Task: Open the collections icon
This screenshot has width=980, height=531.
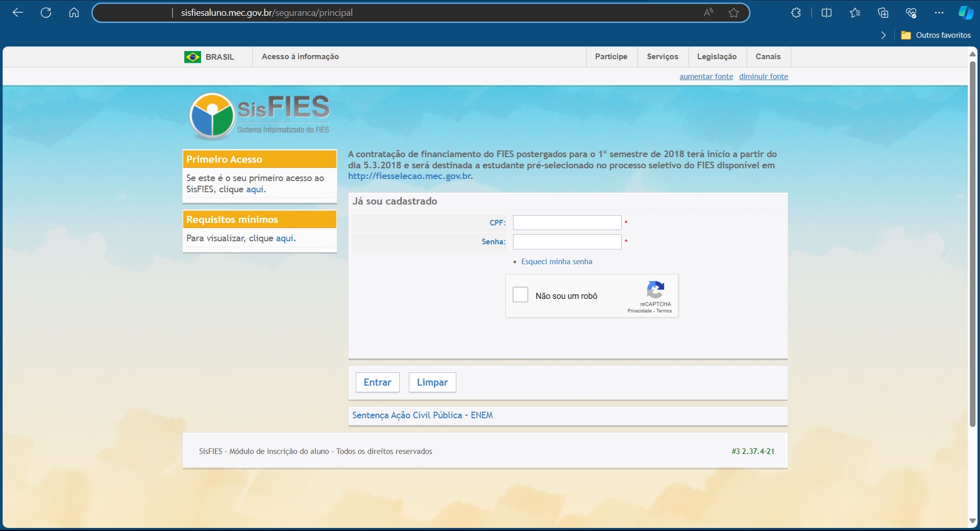Action: point(883,13)
